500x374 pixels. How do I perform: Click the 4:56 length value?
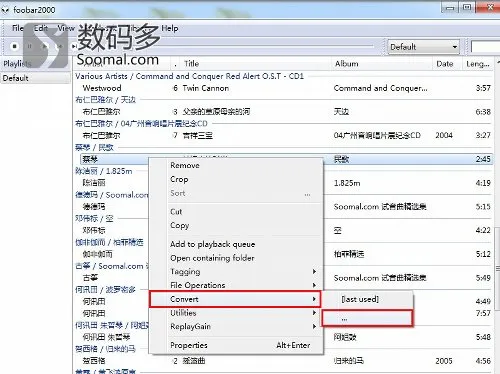pyautogui.click(x=483, y=361)
